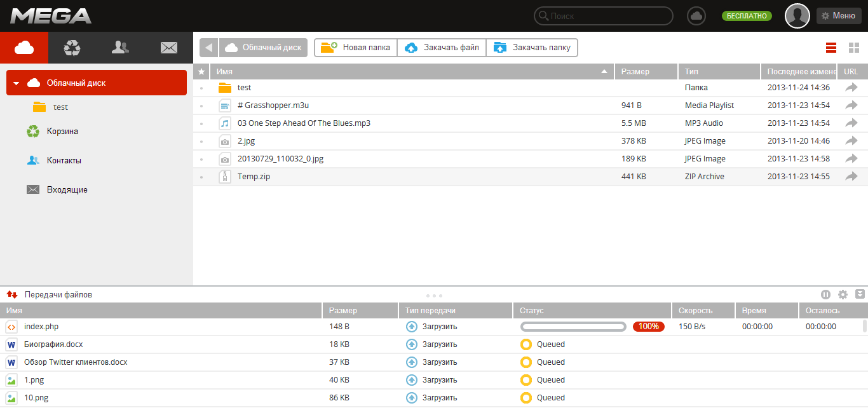Toggle favorite dot for # Grasshopper.m3u
This screenshot has height=408, width=868.
201,105
